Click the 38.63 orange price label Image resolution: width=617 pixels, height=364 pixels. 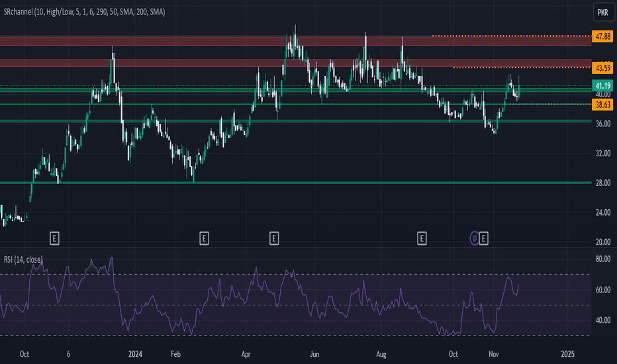(x=602, y=105)
